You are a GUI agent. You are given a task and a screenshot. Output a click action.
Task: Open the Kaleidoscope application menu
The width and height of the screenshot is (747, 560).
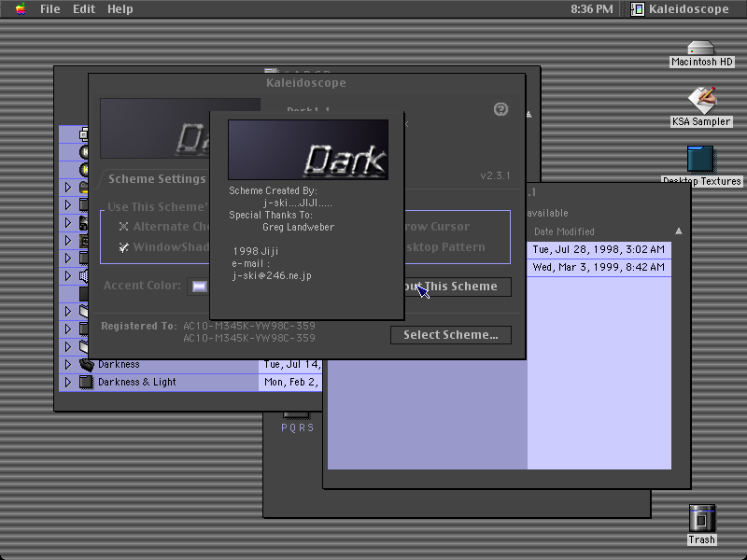[680, 9]
